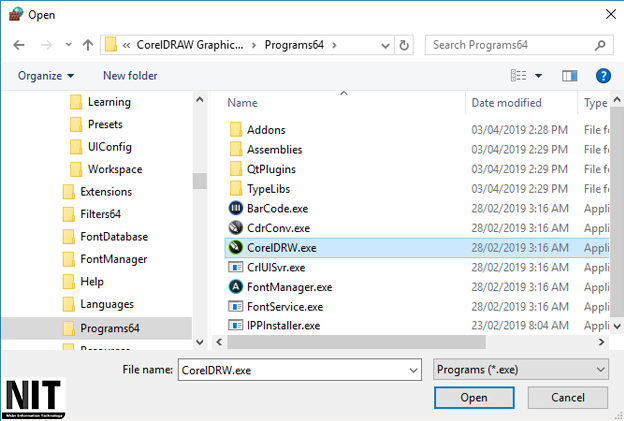Click the Forward navigation arrow
The width and height of the screenshot is (624, 421).
[x=47, y=45]
